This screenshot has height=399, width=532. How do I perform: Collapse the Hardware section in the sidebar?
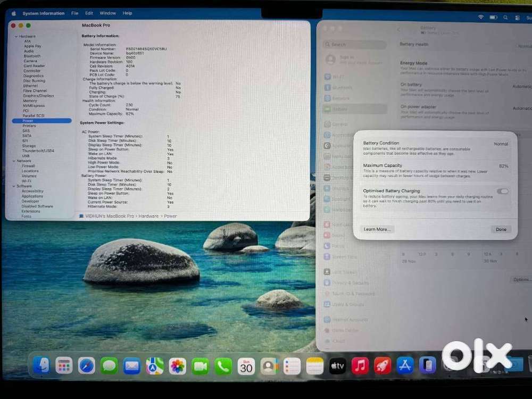coord(16,36)
